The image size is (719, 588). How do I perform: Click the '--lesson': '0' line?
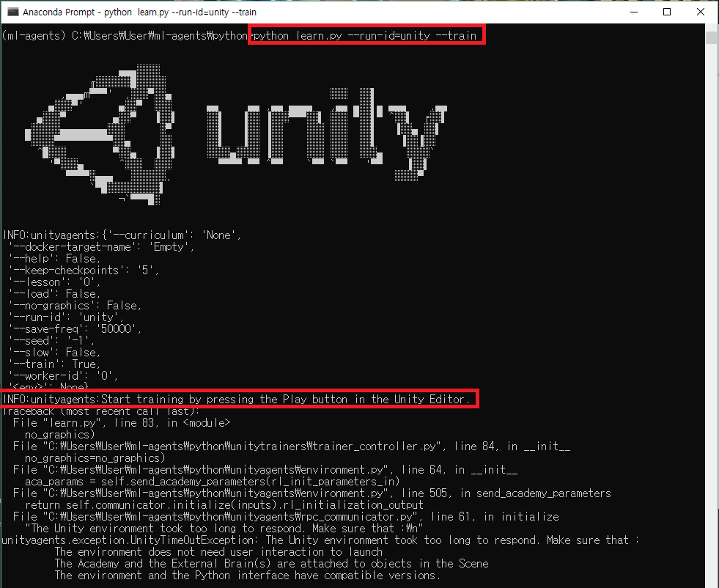coord(54,282)
